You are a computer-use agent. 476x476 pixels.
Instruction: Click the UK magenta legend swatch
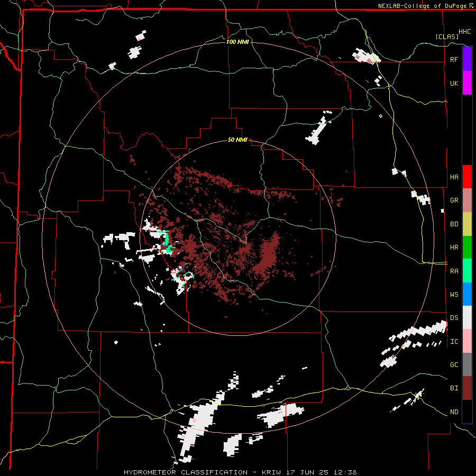pyautogui.click(x=467, y=83)
